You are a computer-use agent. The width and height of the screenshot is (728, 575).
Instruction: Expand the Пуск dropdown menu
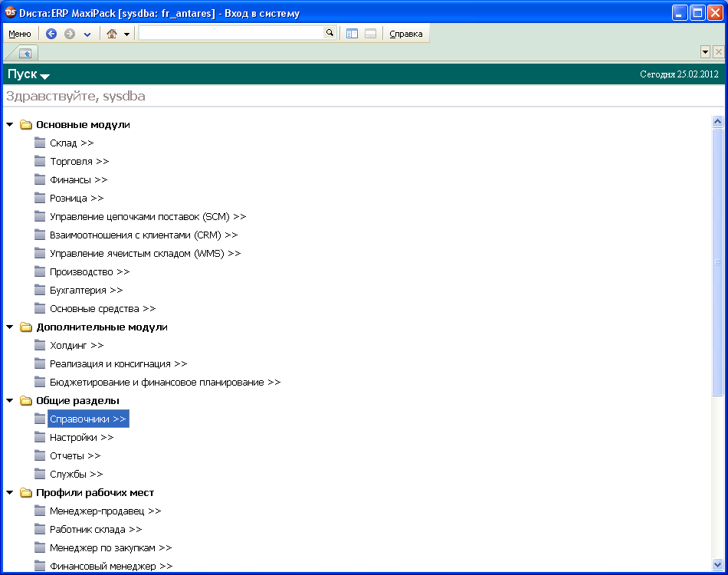coord(44,76)
